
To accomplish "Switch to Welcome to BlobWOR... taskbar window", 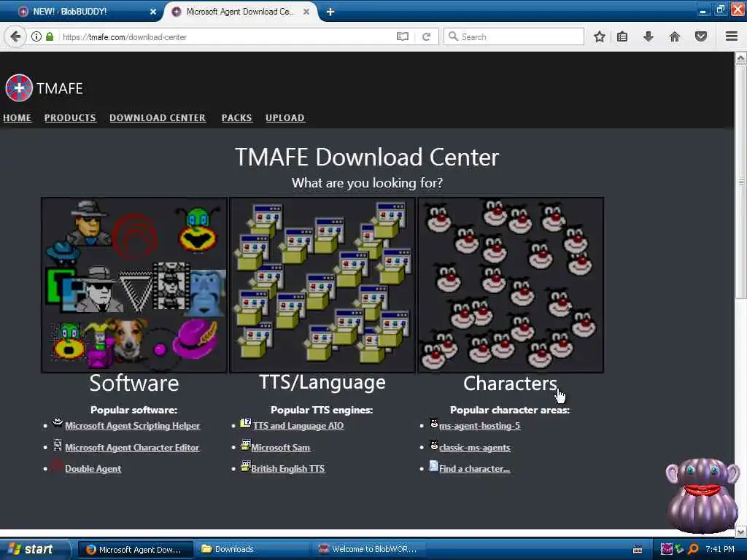I will [x=368, y=549].
